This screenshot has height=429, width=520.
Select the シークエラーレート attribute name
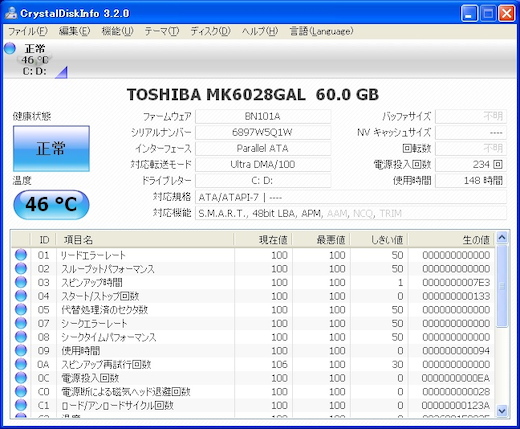click(x=94, y=324)
